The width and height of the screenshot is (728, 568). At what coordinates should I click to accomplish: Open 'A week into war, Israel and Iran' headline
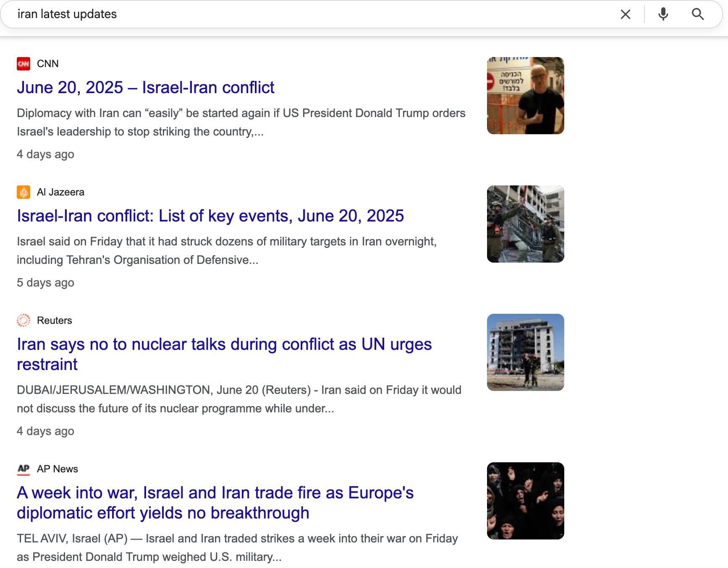215,503
